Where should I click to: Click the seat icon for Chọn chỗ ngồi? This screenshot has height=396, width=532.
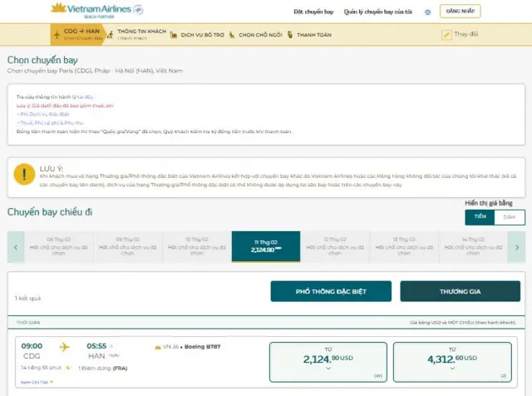[232, 35]
